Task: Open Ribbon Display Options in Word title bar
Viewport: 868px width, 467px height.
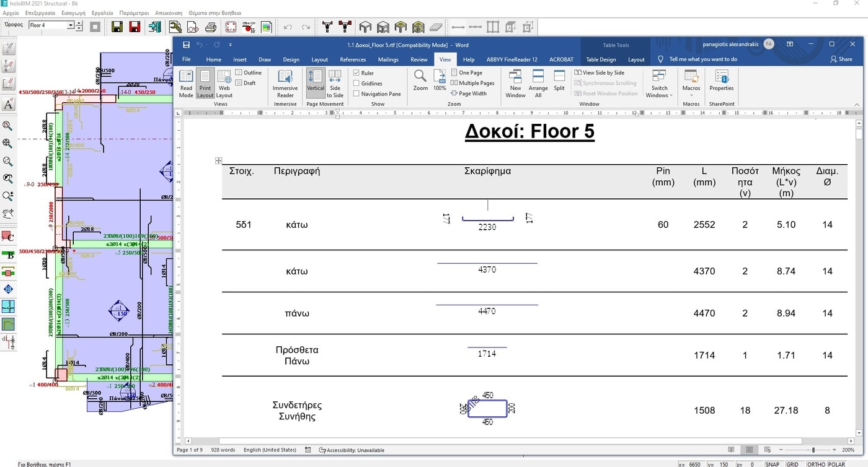Action: (790, 44)
